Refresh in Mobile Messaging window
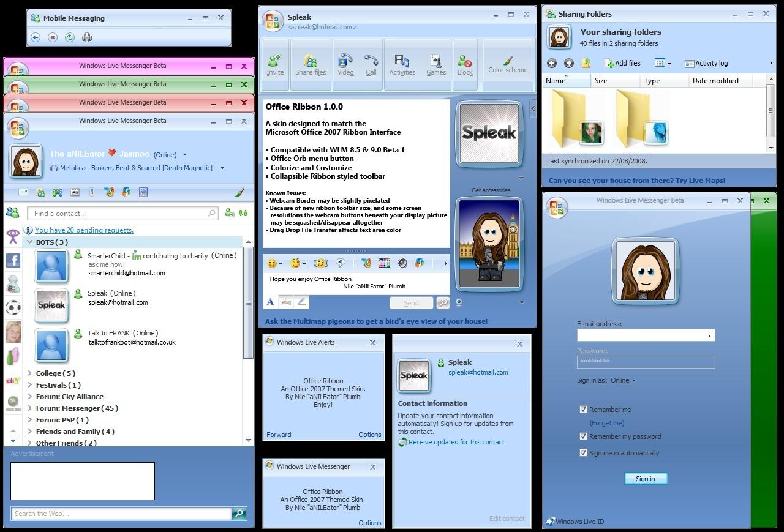This screenshot has width=784, height=532. tap(70, 37)
